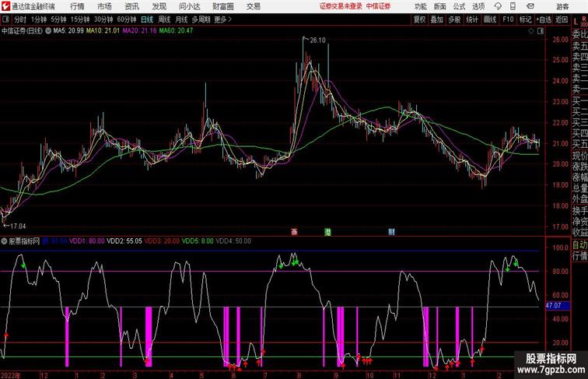
Task: Click the headset customer service icon
Action: tap(498, 6)
